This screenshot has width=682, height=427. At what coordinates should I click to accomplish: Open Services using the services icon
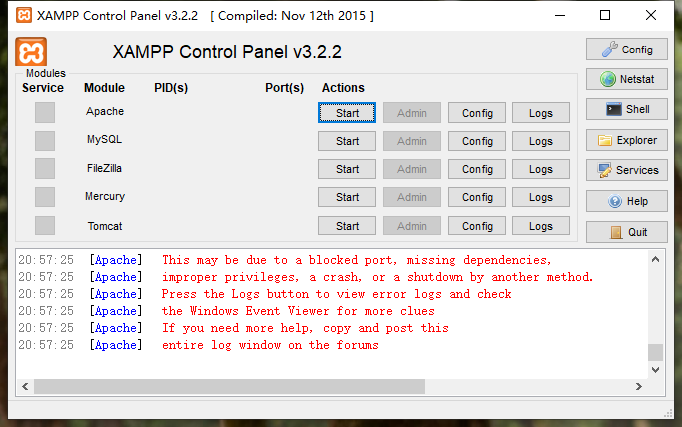tap(627, 170)
